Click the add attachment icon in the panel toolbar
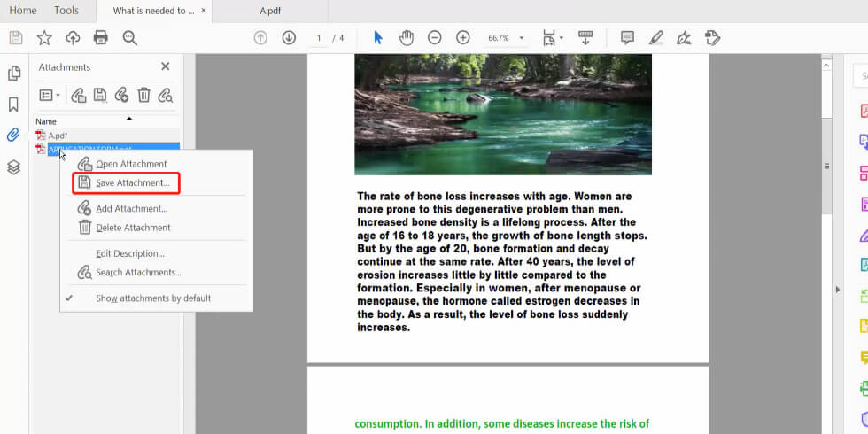 point(122,96)
